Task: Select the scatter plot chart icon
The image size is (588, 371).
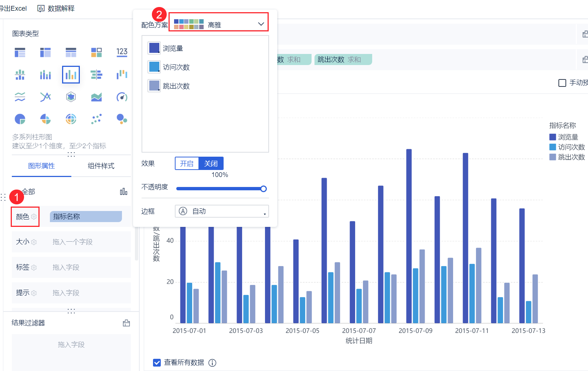Action: [x=96, y=119]
